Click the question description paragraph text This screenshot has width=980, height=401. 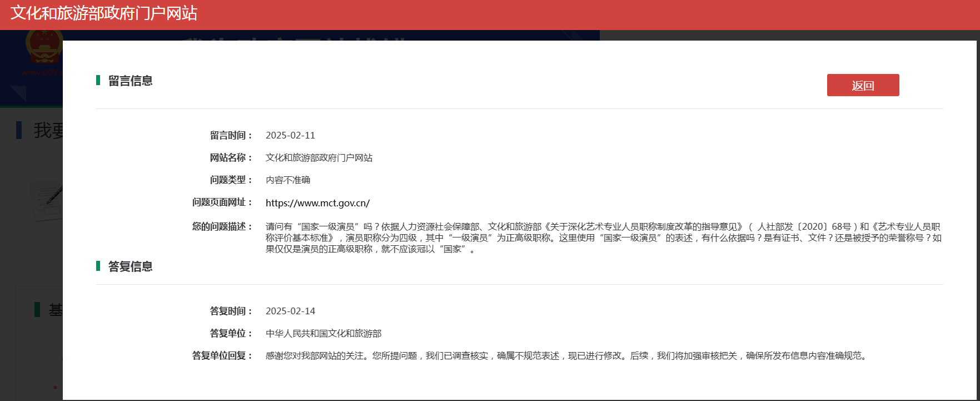603,238
